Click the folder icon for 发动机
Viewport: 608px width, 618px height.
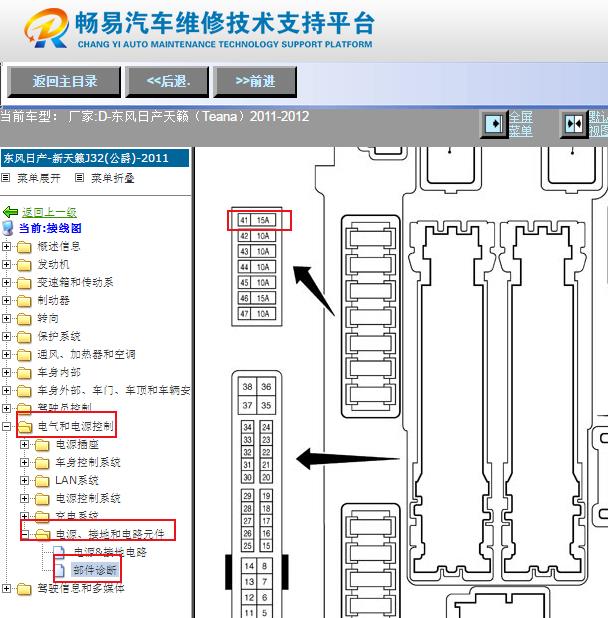(24, 265)
